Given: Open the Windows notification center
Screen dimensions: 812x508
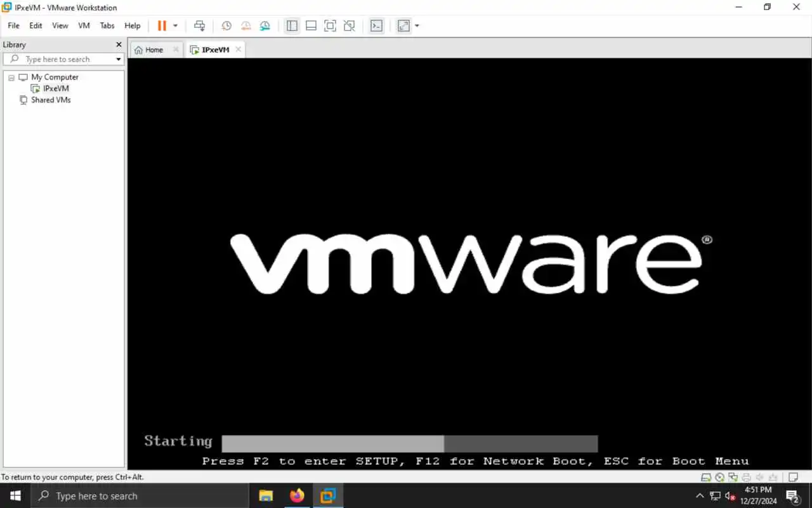Looking at the screenshot, I should tap(792, 496).
